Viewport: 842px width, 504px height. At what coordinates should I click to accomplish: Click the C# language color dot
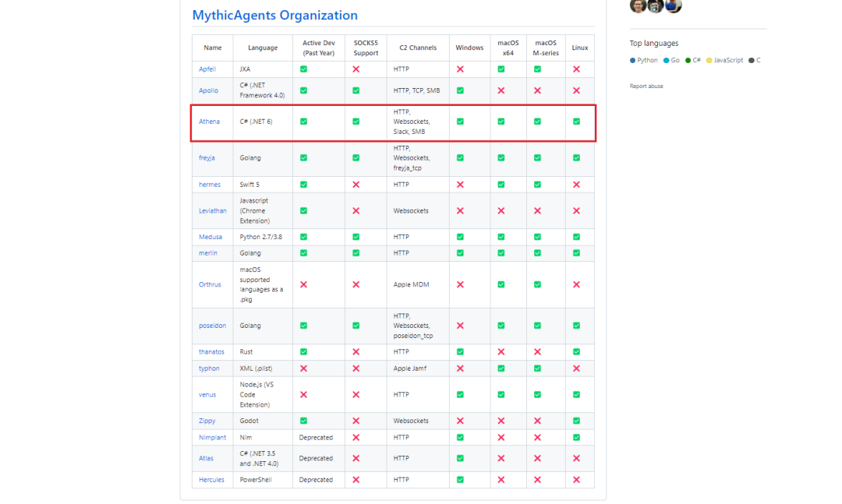688,61
